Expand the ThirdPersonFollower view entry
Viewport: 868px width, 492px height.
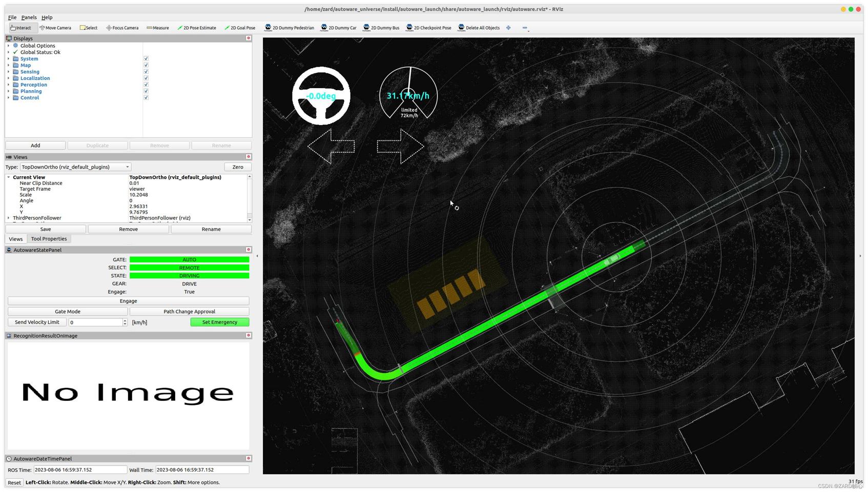(x=8, y=218)
